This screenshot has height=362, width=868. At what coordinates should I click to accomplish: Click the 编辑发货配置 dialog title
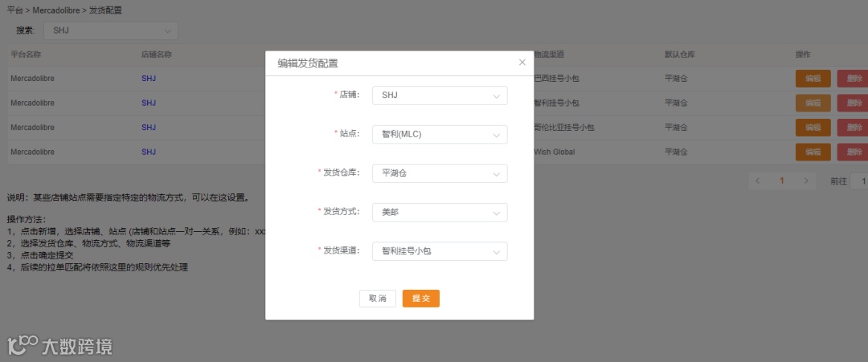(308, 63)
